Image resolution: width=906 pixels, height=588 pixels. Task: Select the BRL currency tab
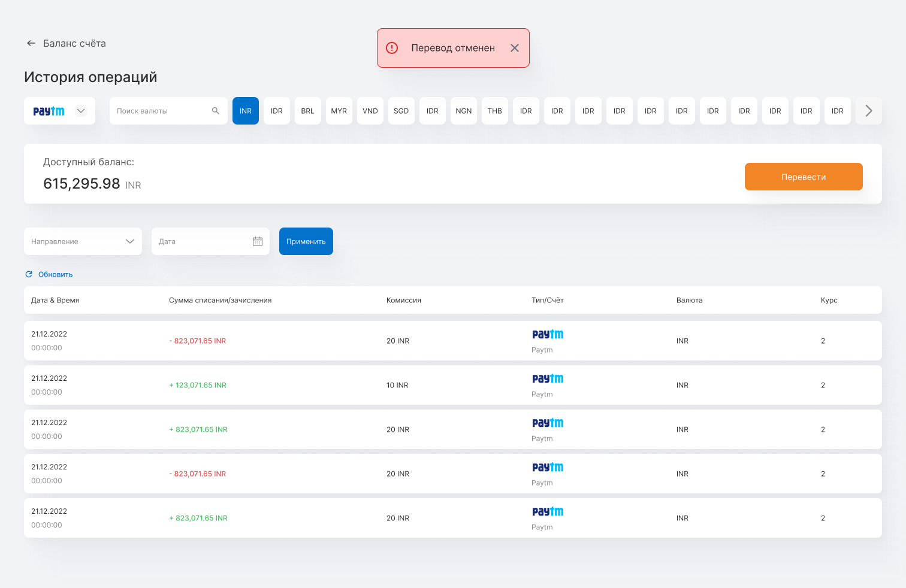(307, 111)
